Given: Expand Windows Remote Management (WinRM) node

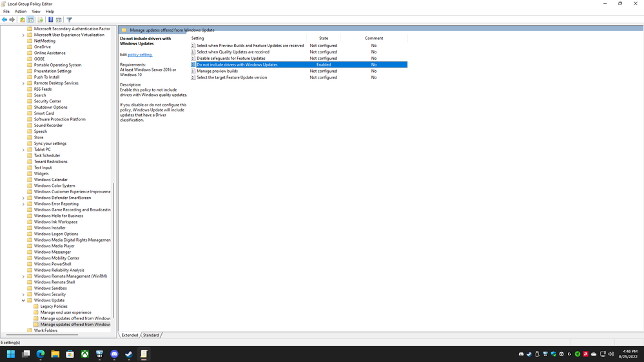Looking at the screenshot, I should pos(23,276).
